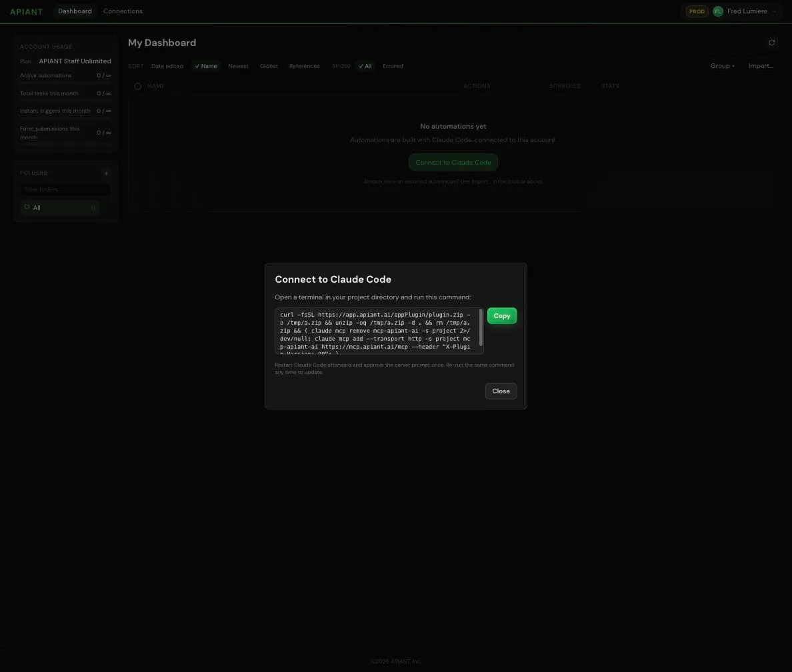
Task: Toggle the select-all circle beside NAME
Action: pyautogui.click(x=138, y=87)
